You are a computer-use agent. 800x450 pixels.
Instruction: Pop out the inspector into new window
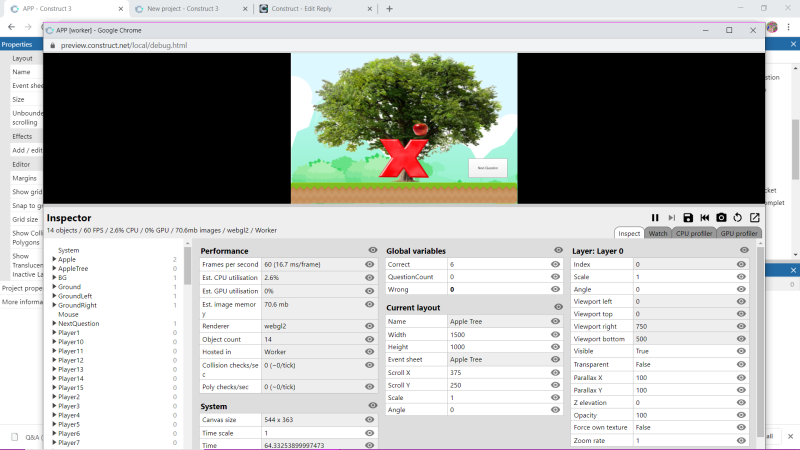(755, 218)
